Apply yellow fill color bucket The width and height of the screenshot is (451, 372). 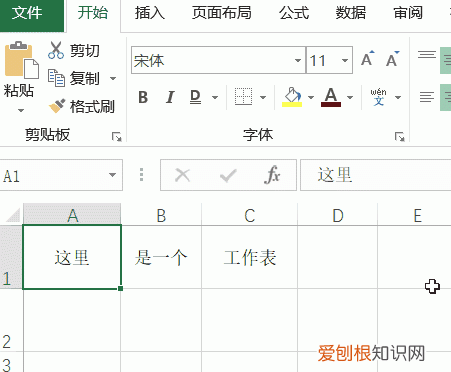tap(292, 97)
